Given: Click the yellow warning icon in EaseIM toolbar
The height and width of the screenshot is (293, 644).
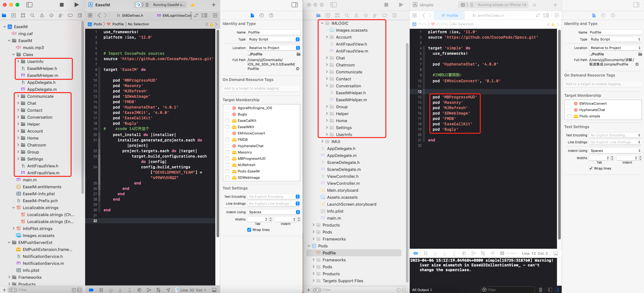Looking at the screenshot, I should click(193, 5).
